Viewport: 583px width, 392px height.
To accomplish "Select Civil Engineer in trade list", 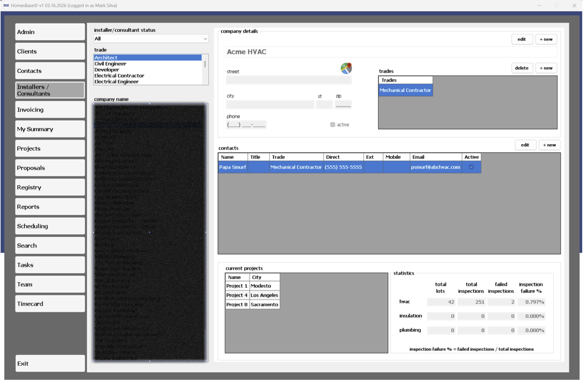I will point(110,64).
